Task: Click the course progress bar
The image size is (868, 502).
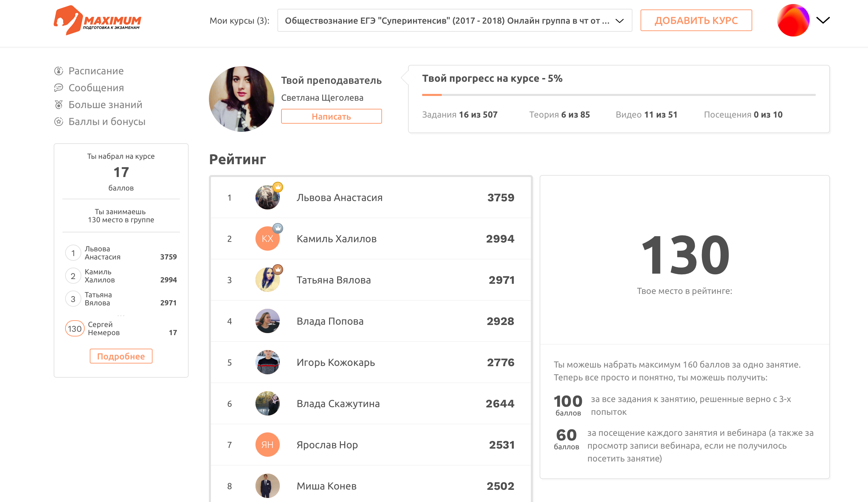Action: pos(618,95)
